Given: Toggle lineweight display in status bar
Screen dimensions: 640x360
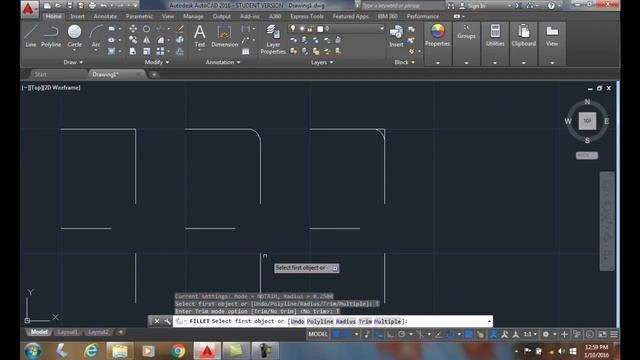Looking at the screenshot, I should (469, 334).
